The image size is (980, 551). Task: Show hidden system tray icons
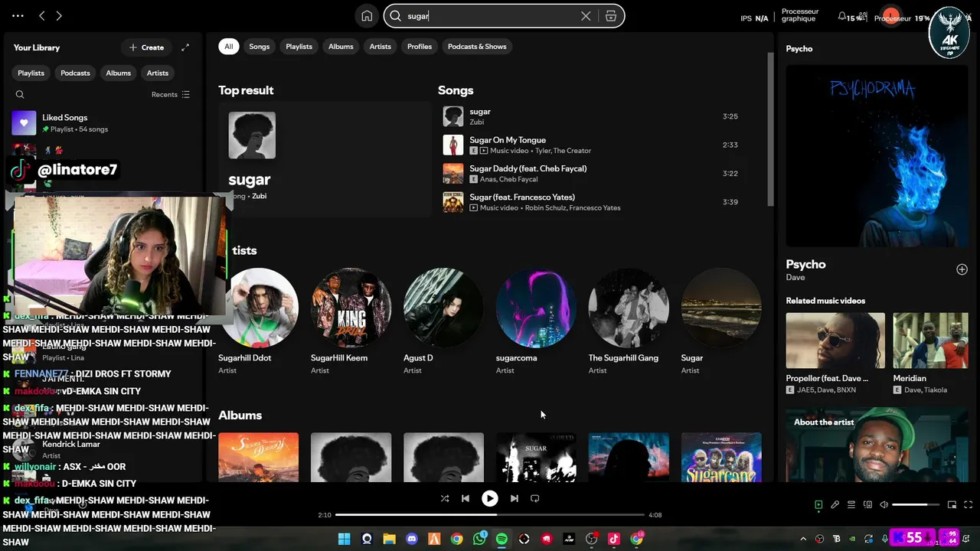tap(803, 539)
